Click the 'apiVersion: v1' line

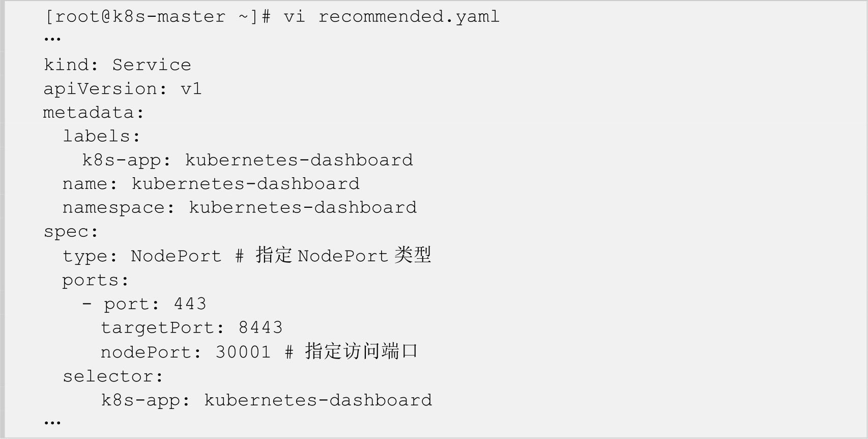[x=122, y=89]
